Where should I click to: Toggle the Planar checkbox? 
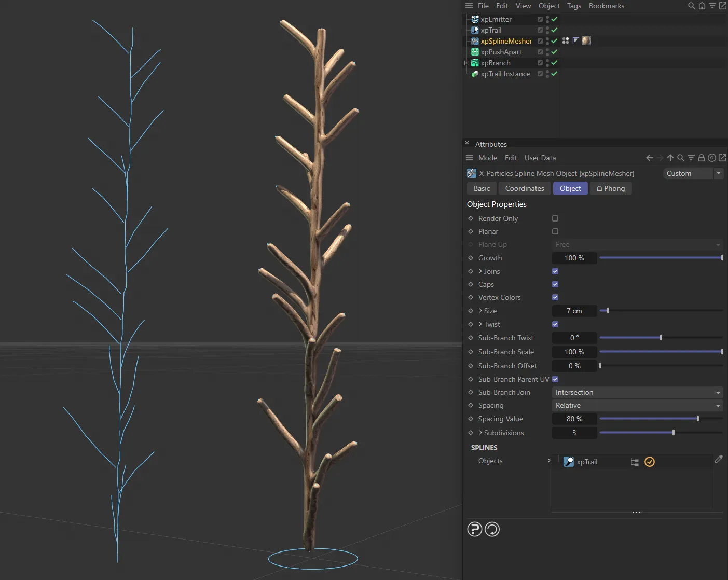[555, 231]
